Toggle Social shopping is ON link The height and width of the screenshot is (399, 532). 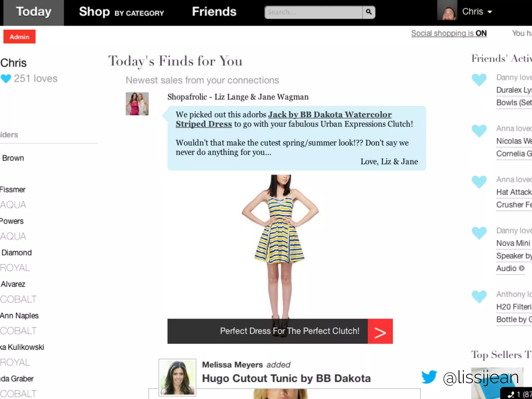(x=449, y=33)
